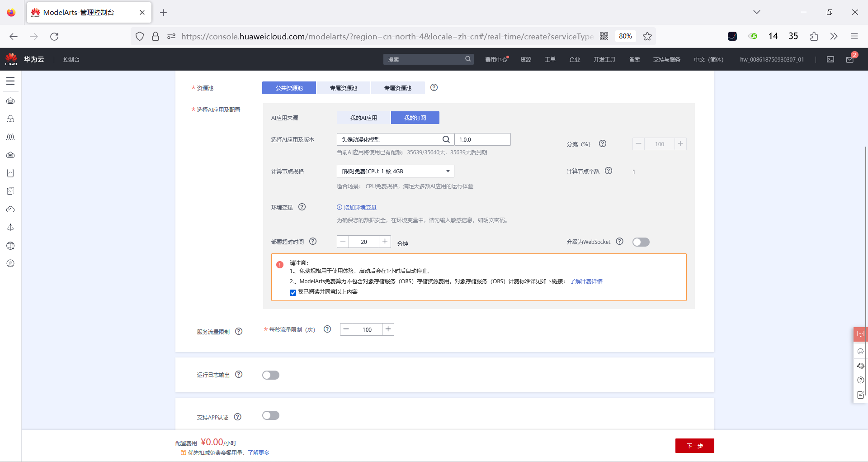
Task: Go to 控制台 from the header
Action: pos(71,60)
